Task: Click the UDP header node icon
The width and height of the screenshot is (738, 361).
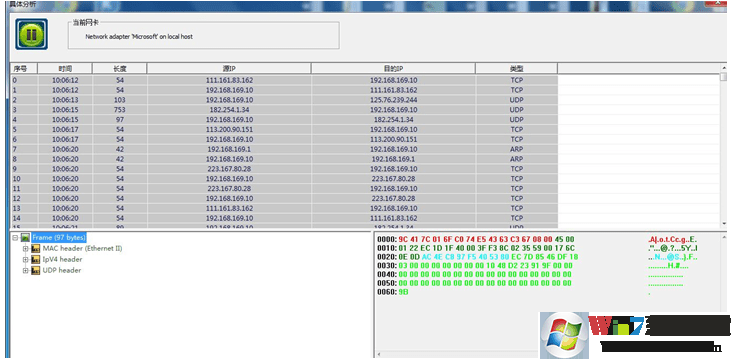Action: 36,271
